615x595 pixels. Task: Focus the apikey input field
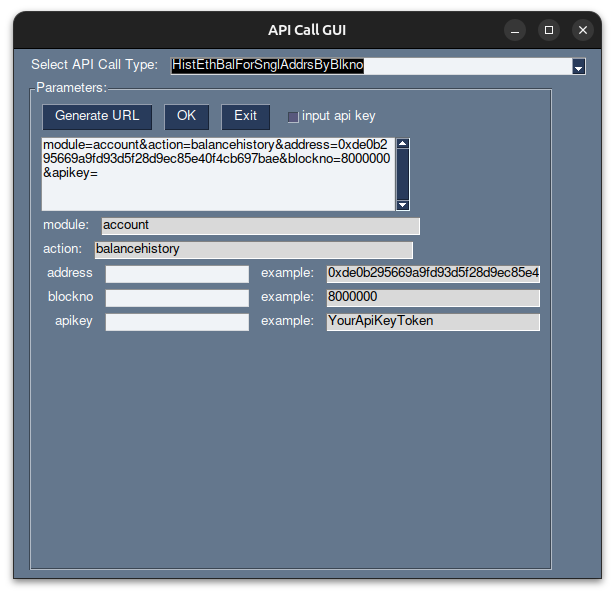click(x=177, y=322)
